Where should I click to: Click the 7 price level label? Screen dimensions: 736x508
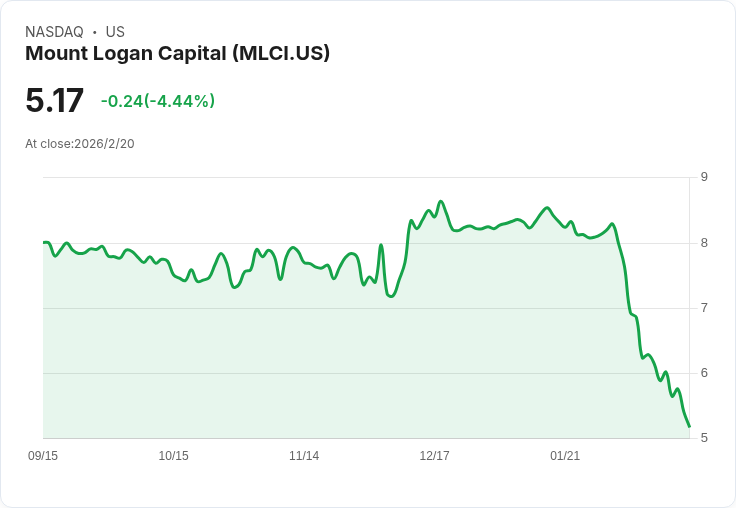coord(704,308)
